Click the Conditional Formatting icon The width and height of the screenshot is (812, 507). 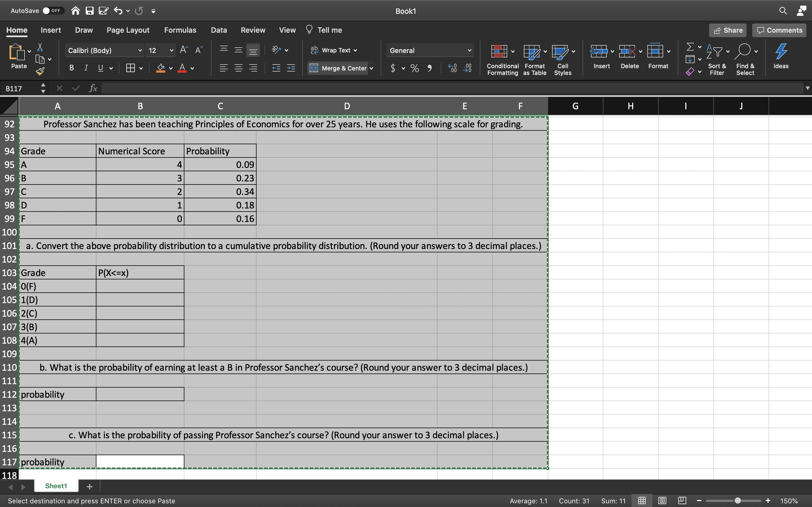coord(499,51)
